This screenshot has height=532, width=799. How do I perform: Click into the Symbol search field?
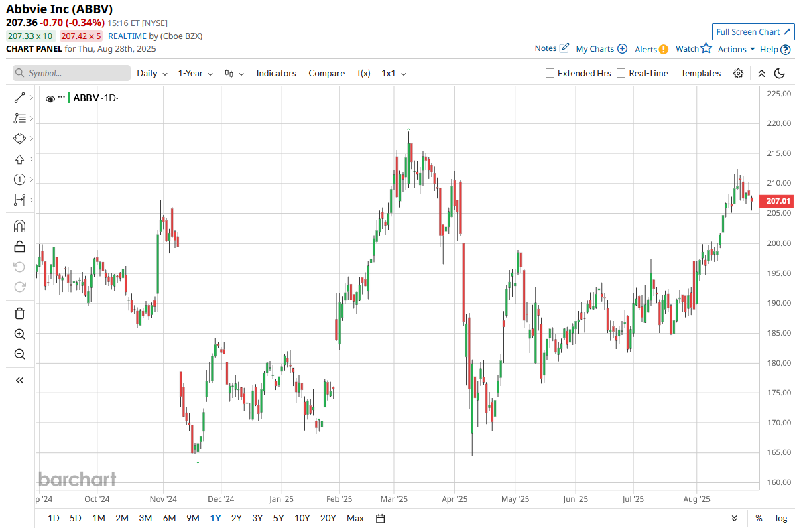click(72, 73)
